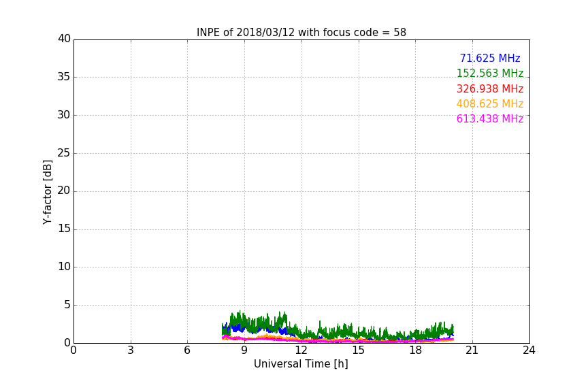The width and height of the screenshot is (588, 392).
Task: Click the Y-factor [dB] axis label
Action: 47,192
